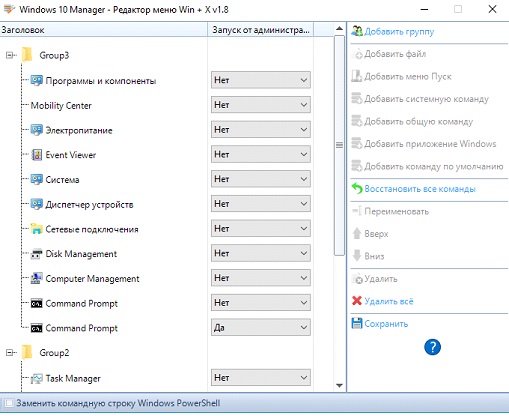Click the vertical scrollbar thumb

click(x=339, y=145)
